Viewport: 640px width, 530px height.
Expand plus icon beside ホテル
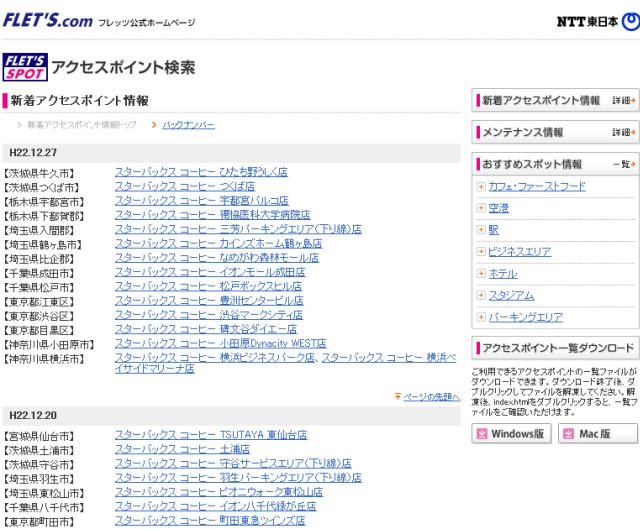[x=481, y=273]
